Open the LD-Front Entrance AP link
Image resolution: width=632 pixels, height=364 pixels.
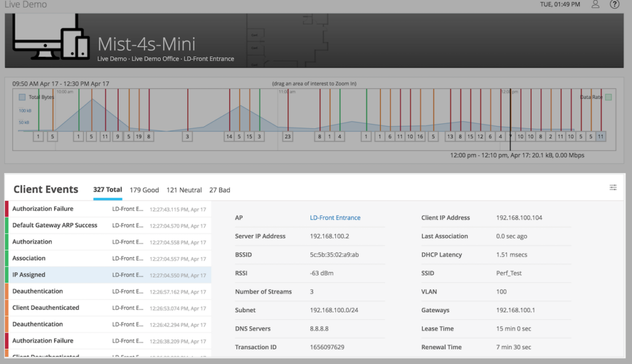coord(335,217)
